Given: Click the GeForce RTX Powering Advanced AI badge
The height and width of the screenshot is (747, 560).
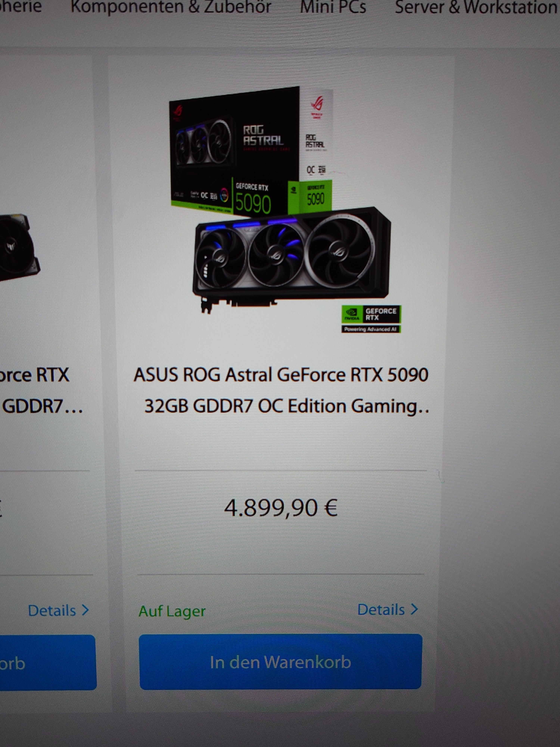Looking at the screenshot, I should (371, 319).
